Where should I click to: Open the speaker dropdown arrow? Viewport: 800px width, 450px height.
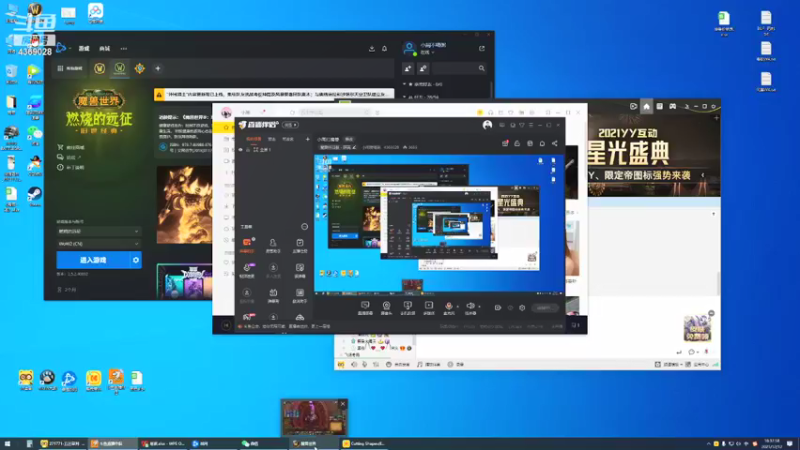click(479, 307)
